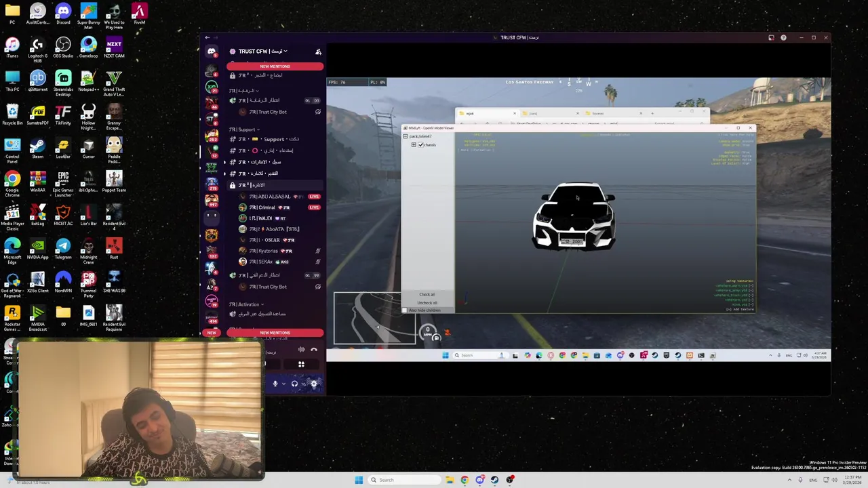Launch Streamlabs Desktop shortcut
868x488 pixels.
click(x=63, y=82)
